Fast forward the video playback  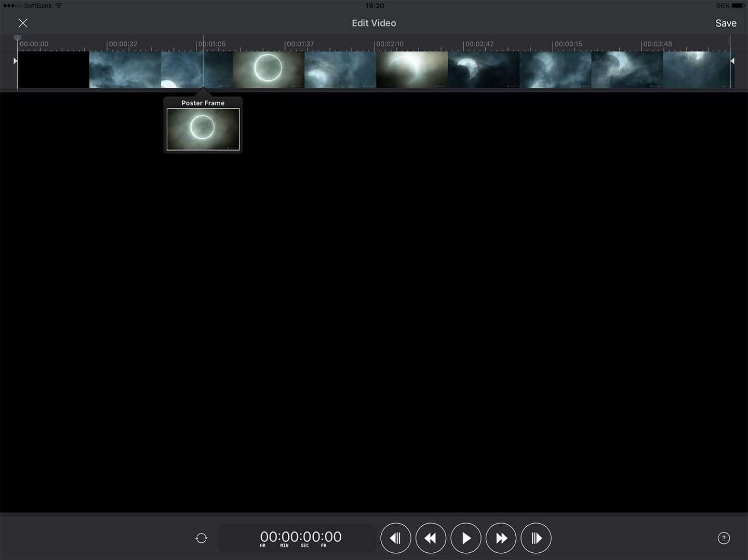click(501, 538)
